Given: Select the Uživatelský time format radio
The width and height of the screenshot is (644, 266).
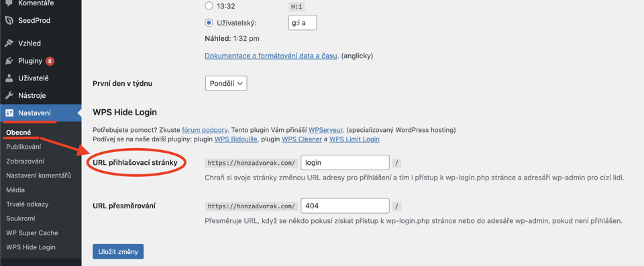Looking at the screenshot, I should pos(209,23).
